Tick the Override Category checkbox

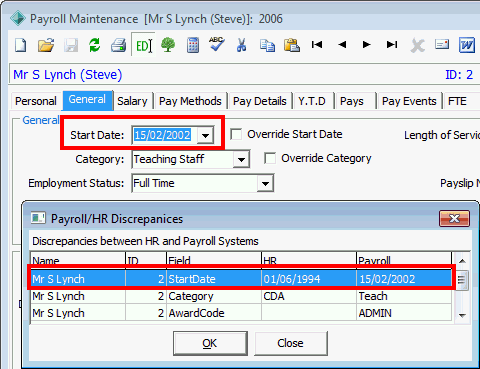pyautogui.click(x=270, y=158)
